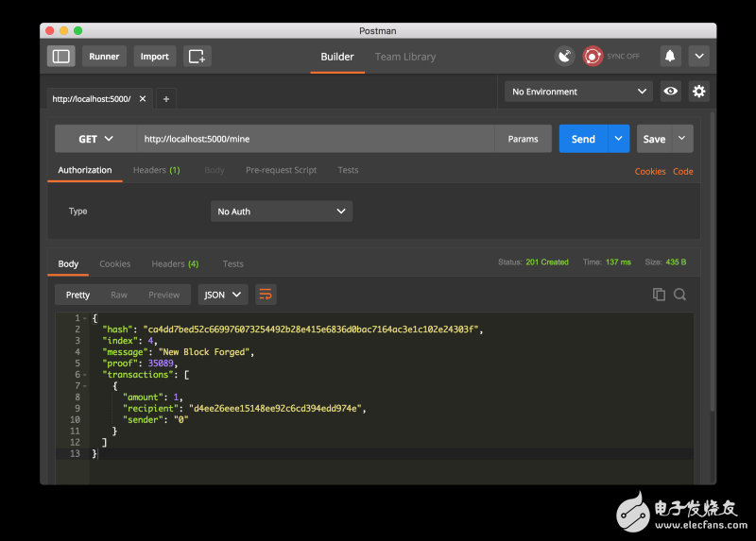Screen dimensions: 756x541
Task: Switch response view to Preview
Action: (x=163, y=295)
